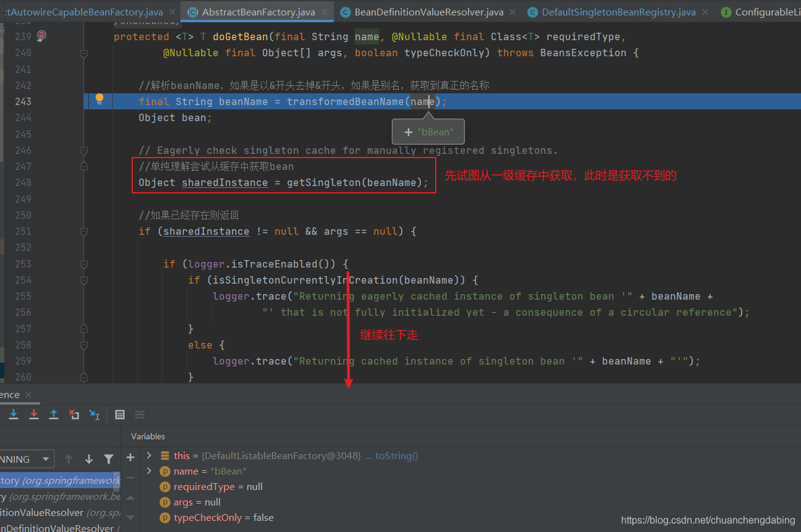Click the @Nullable annotation on line 240
801x532 pixels.
tap(191, 53)
